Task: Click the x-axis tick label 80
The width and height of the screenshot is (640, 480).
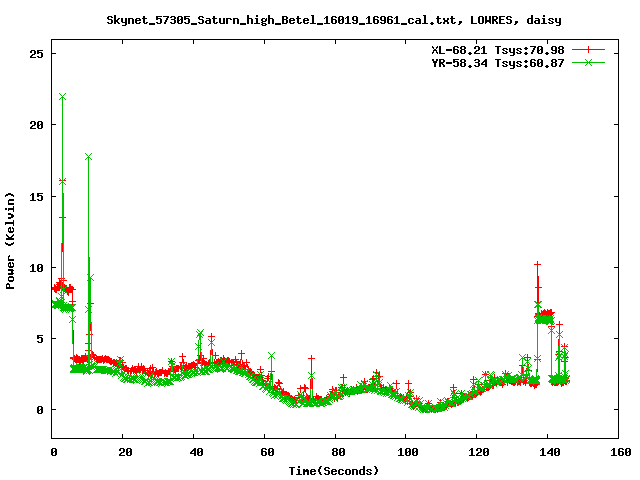Action: (338, 452)
